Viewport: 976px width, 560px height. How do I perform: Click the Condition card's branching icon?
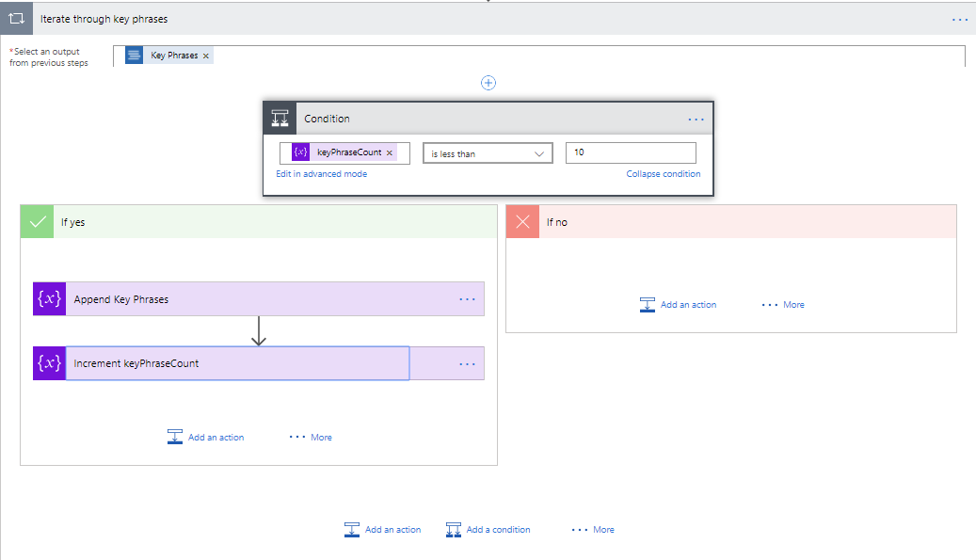point(280,119)
